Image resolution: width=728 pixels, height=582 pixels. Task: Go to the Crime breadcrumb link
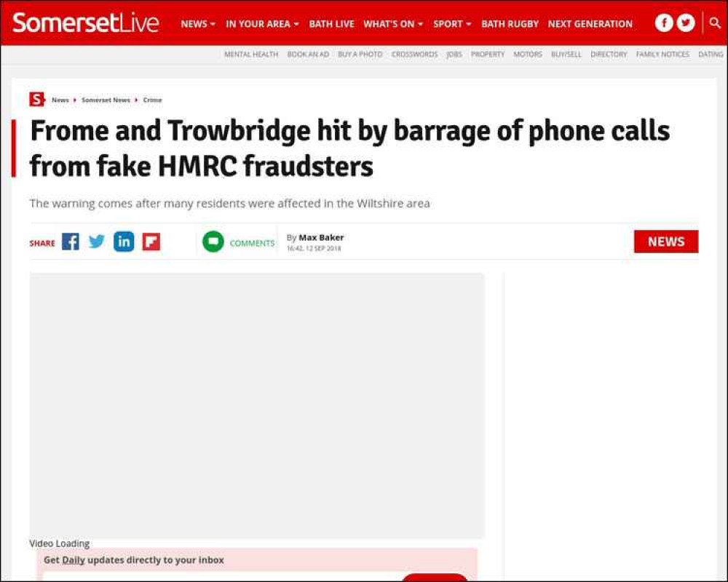[152, 100]
